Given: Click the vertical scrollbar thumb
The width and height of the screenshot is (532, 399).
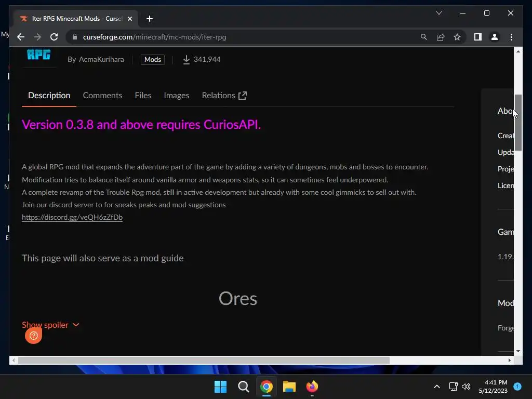Looking at the screenshot, I should [518, 123].
